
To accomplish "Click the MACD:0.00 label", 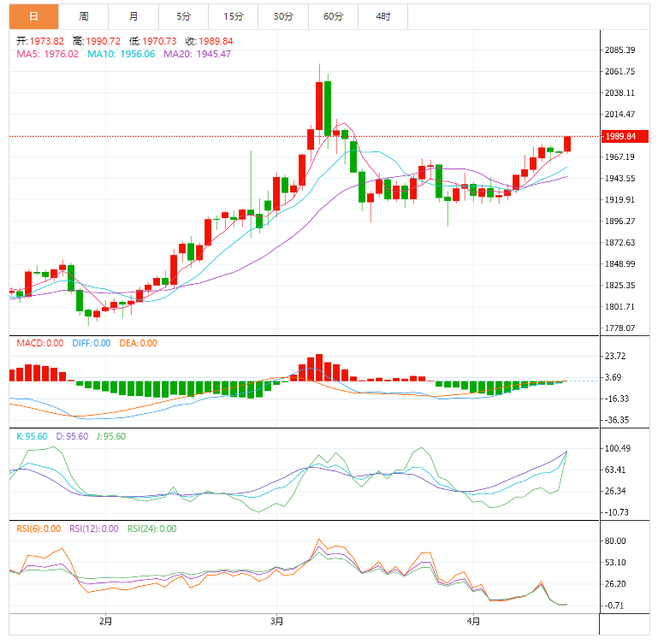I will 40,343.
